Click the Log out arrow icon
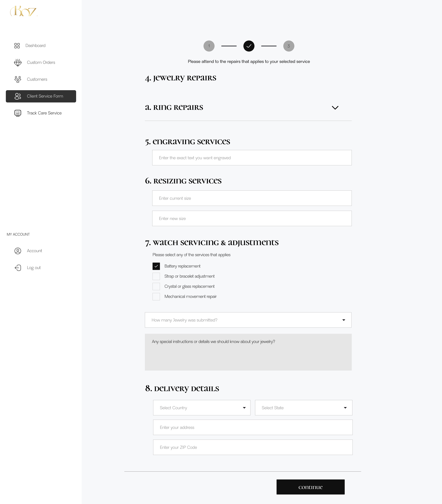The height and width of the screenshot is (504, 442). (x=18, y=268)
